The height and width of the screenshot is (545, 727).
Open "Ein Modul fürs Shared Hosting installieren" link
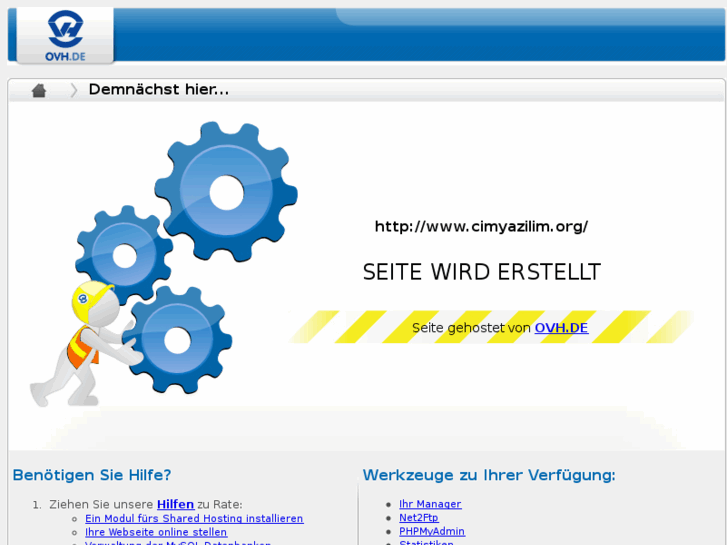point(194,519)
